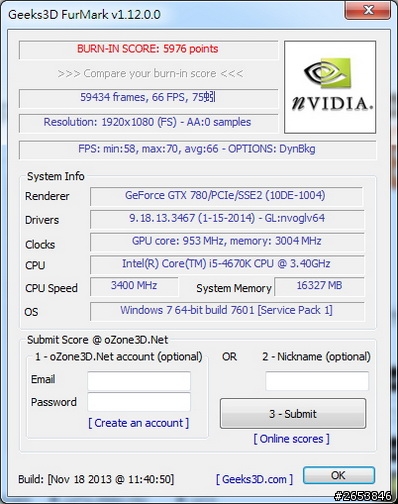This screenshot has width=398, height=504.
Task: Open the Create an account link
Action: tap(138, 423)
